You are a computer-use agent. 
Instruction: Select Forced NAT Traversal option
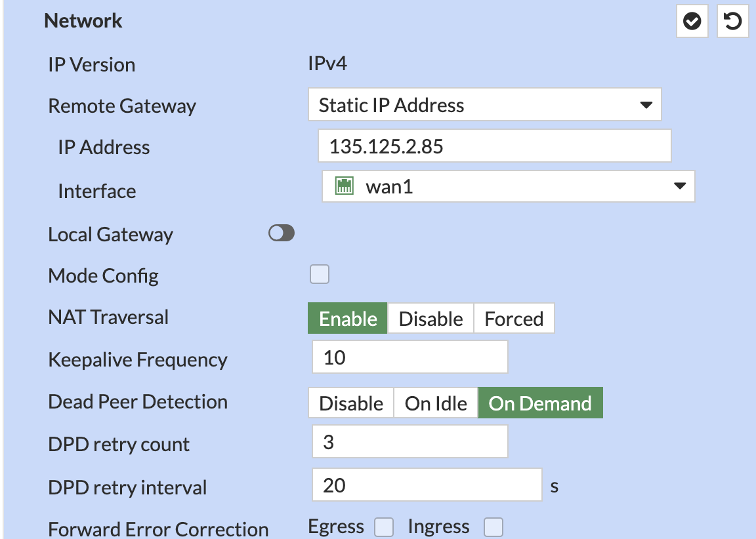[x=514, y=319]
